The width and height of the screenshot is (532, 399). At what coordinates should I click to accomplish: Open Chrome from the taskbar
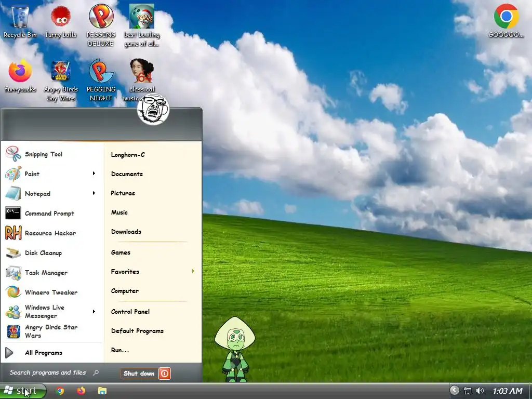[x=60, y=391]
